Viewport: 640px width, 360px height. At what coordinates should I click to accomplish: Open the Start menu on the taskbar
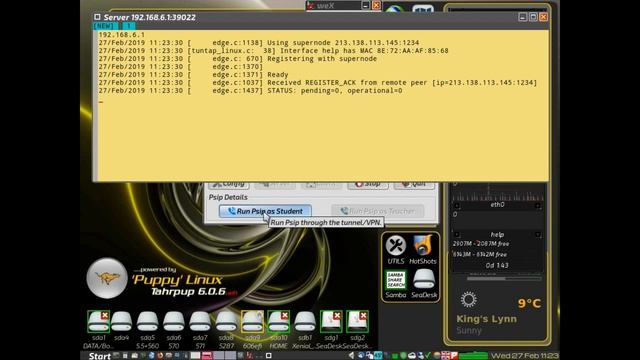(x=100, y=356)
